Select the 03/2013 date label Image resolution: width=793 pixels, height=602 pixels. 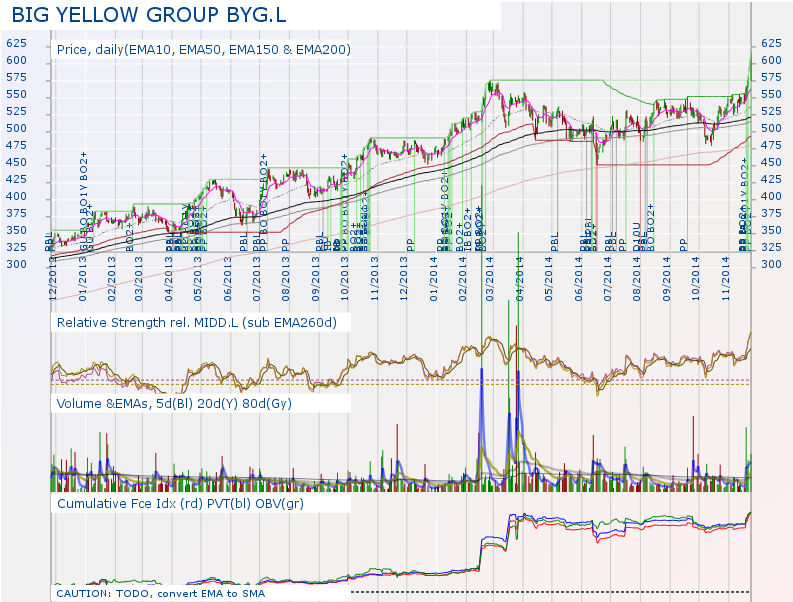[x=139, y=279]
